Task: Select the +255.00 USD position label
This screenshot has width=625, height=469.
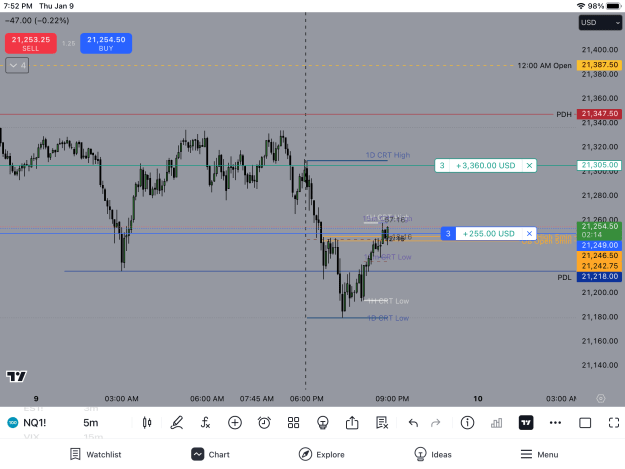Action: 489,234
